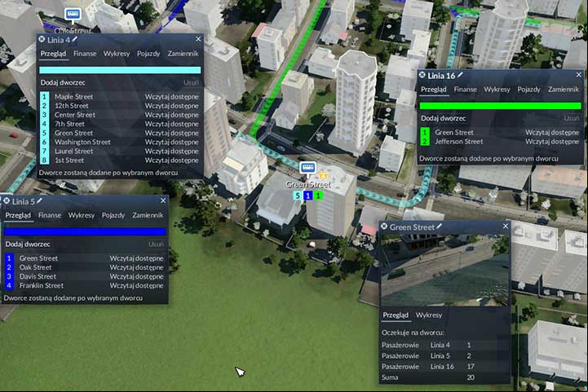Rename Linia 5 with the pencil icon
The height and width of the screenshot is (392, 588).
click(x=39, y=200)
